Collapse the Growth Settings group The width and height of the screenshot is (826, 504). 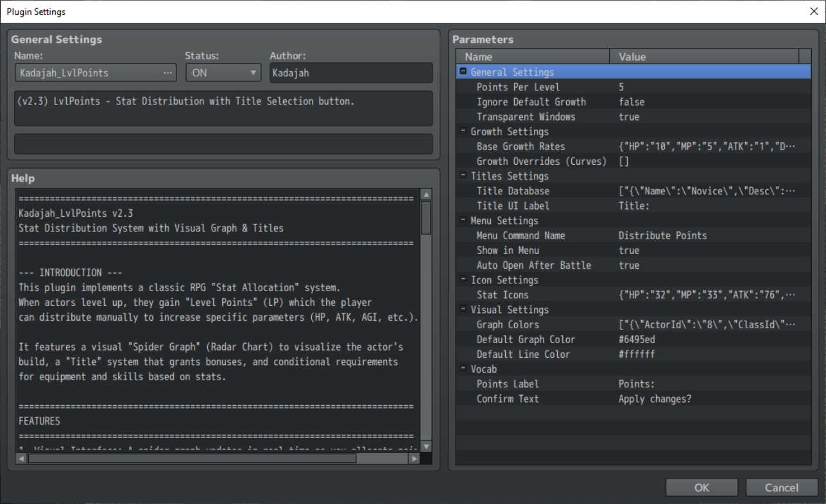pyautogui.click(x=463, y=131)
